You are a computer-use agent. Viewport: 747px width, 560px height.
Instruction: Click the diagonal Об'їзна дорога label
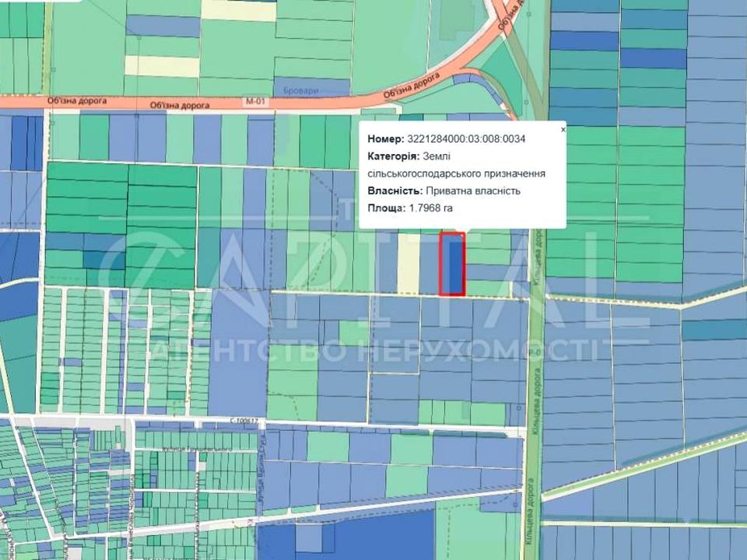(x=412, y=87)
